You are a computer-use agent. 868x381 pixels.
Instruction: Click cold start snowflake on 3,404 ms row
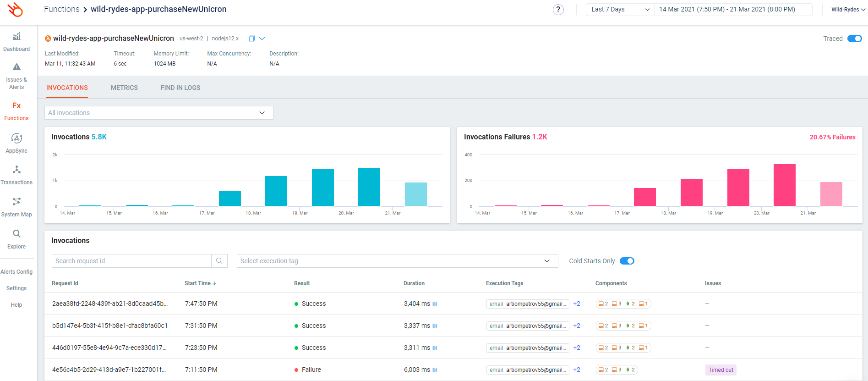435,304
